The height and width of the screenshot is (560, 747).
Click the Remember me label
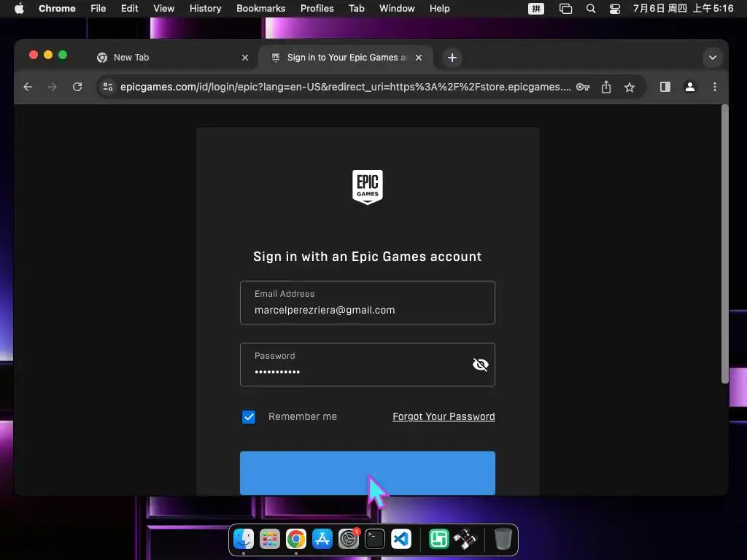[x=303, y=416]
